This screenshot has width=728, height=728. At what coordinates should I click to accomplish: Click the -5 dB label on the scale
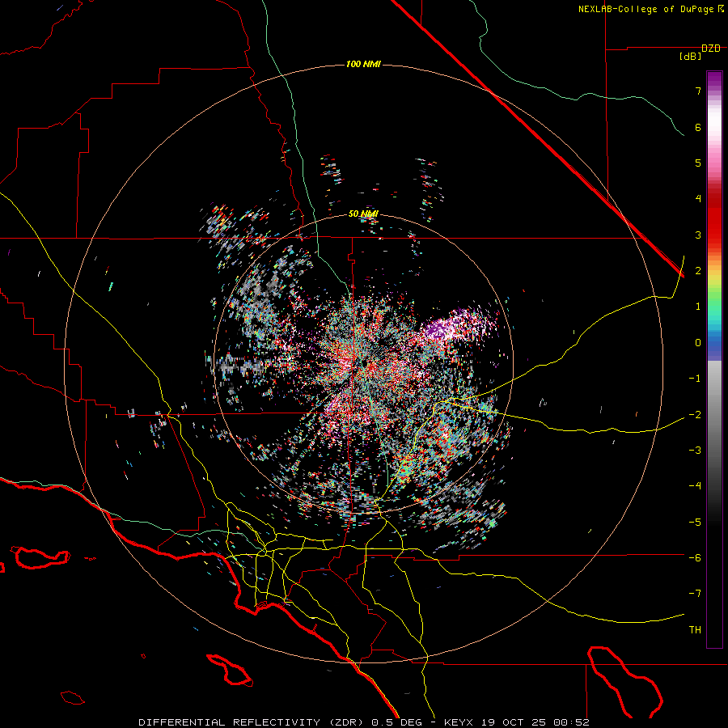click(695, 522)
